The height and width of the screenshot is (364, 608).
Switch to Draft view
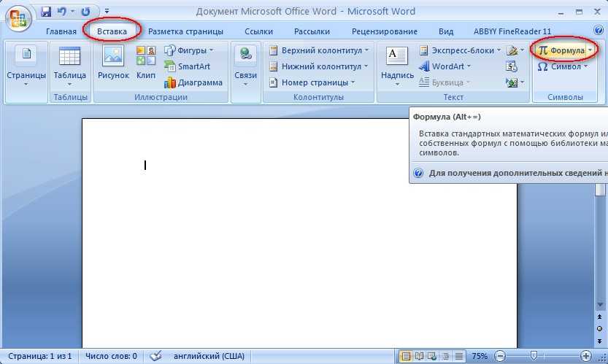coord(459,356)
